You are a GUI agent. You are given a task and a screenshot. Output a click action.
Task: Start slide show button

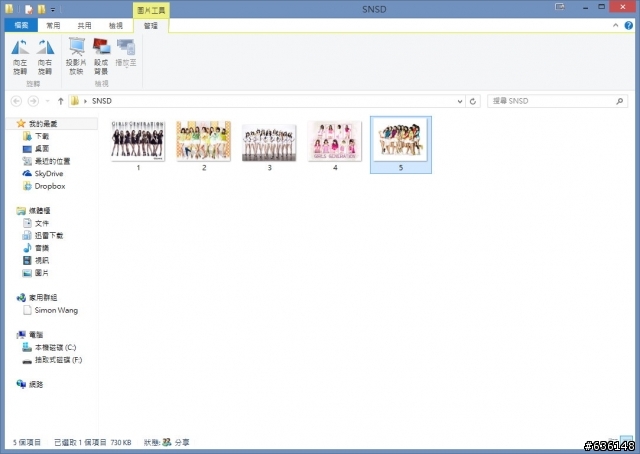pos(76,56)
